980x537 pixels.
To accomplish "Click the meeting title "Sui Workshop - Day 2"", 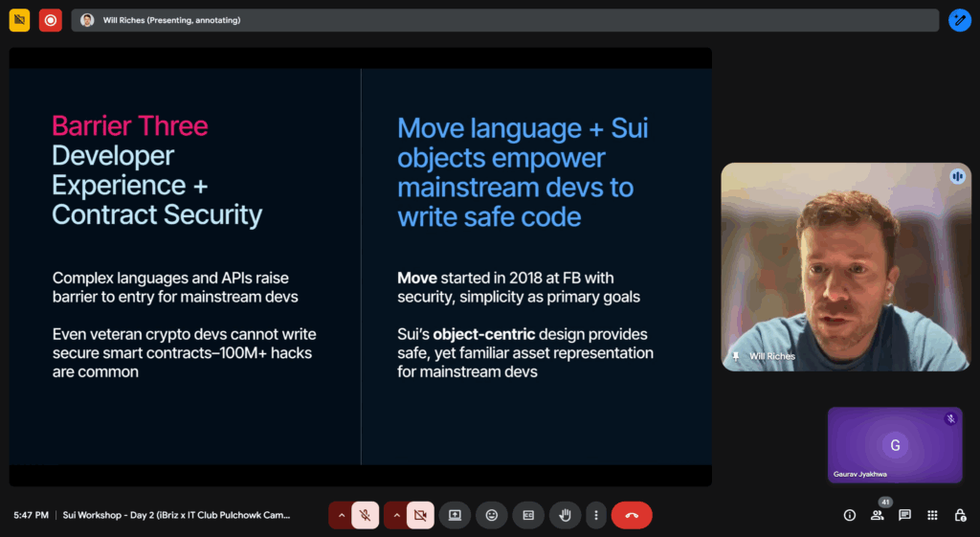I will [176, 515].
